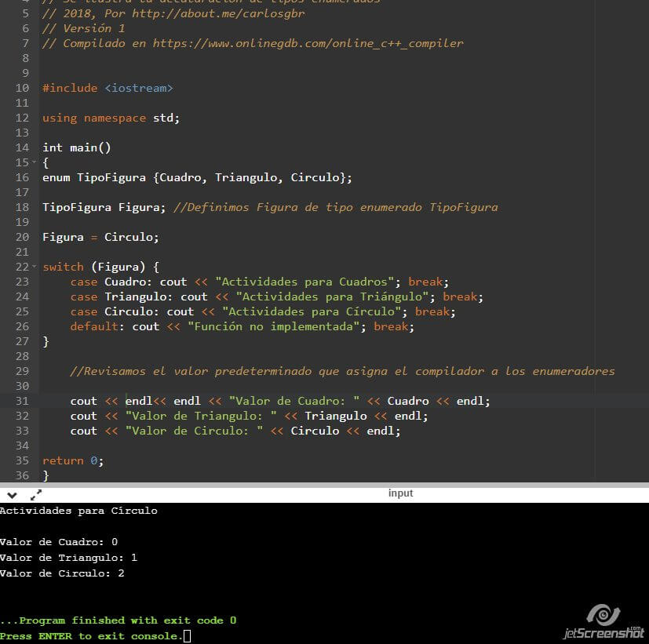649x644 pixels.
Task: Click the '//Revisamos el valor predeterminado' comment
Action: click(x=342, y=371)
